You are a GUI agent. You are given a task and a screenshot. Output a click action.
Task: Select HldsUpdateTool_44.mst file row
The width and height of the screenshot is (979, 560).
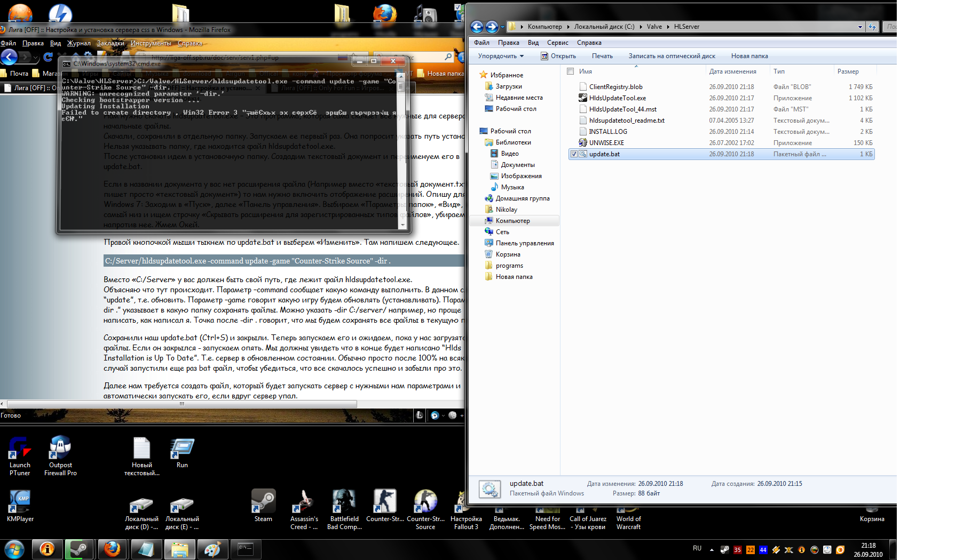click(722, 109)
